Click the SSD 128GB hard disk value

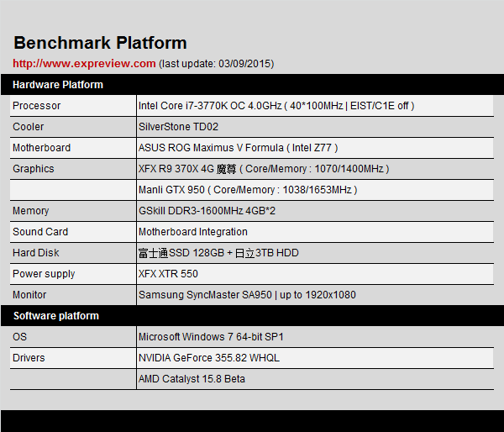pos(218,253)
